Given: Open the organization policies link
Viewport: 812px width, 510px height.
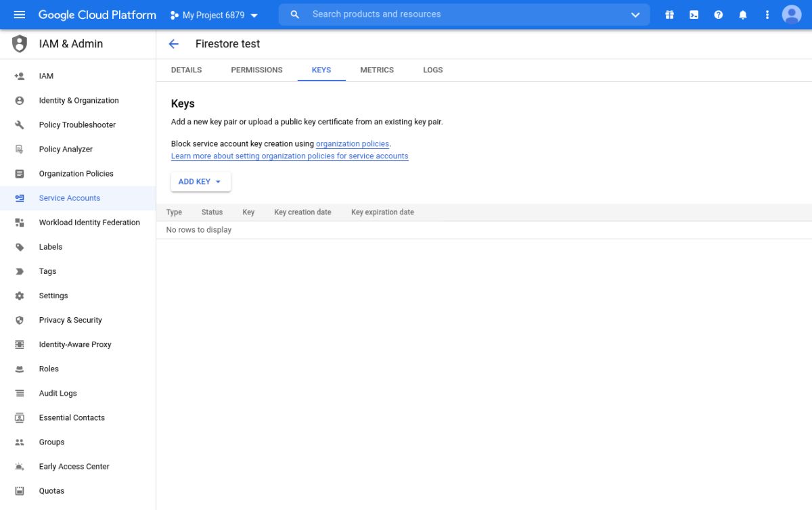Looking at the screenshot, I should [x=353, y=144].
